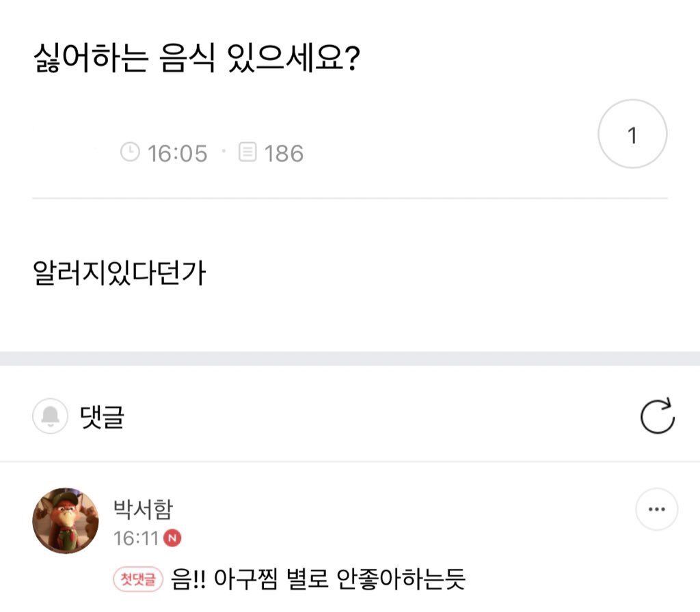Open the comment count circle showing 1
The width and height of the screenshot is (700, 612).
(632, 134)
